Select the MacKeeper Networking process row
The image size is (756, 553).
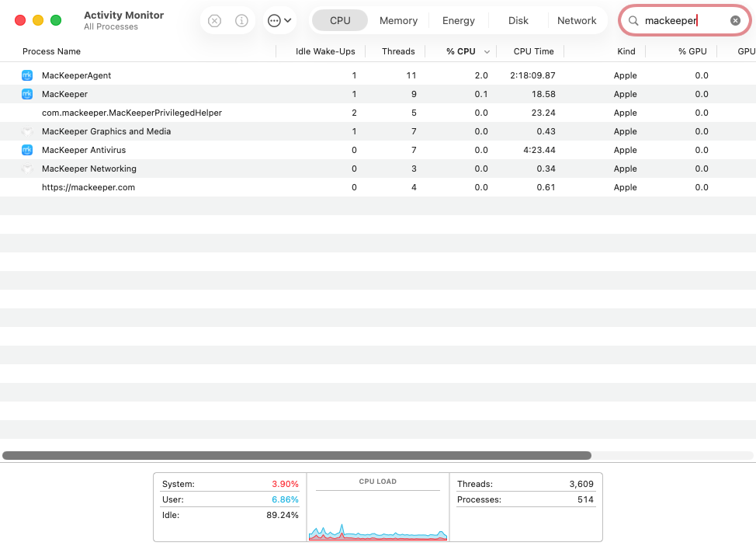(x=378, y=169)
